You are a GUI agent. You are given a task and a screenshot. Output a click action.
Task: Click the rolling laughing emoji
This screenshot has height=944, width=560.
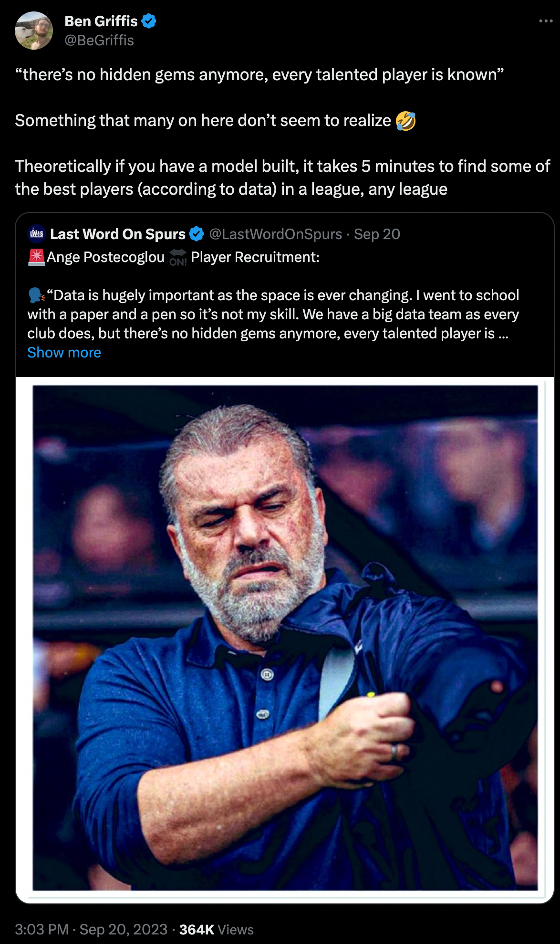pos(406,121)
